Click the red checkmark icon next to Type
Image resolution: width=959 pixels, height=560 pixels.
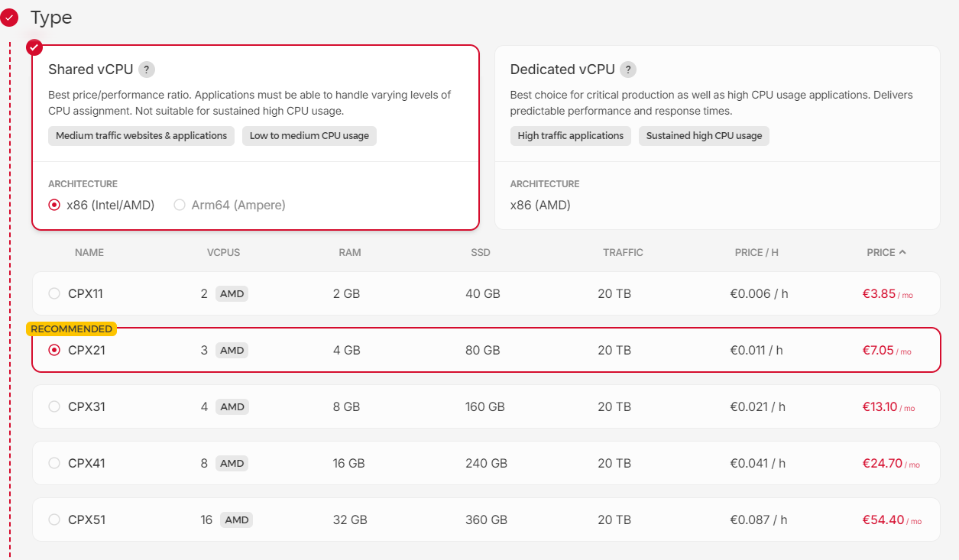click(x=10, y=17)
